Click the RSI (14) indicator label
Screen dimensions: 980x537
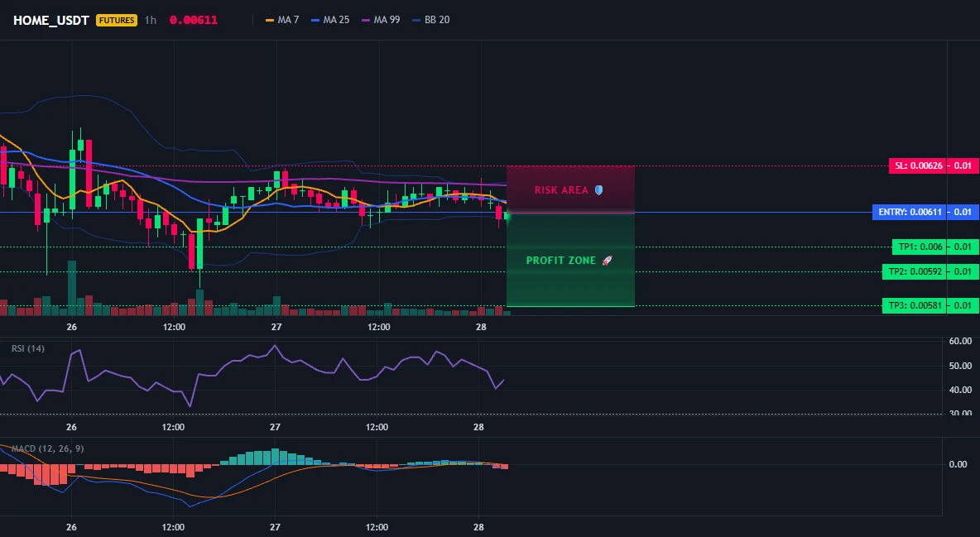point(28,348)
